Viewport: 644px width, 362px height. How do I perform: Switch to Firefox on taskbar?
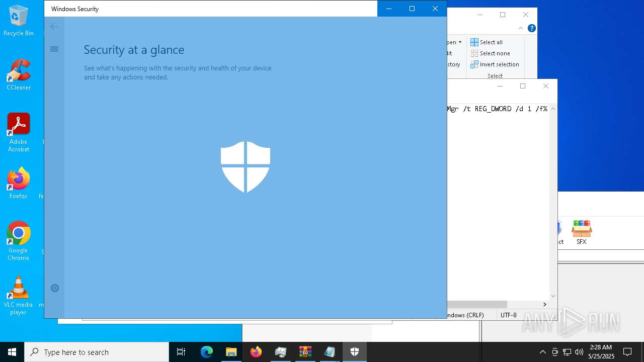pos(256,352)
